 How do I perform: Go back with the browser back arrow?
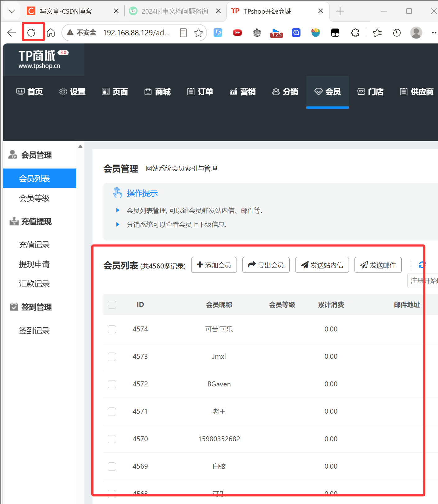click(x=11, y=32)
